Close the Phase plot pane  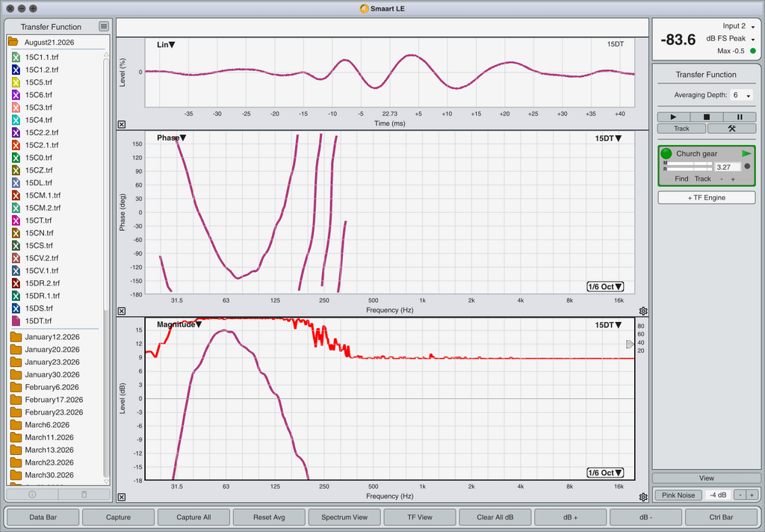tap(122, 311)
